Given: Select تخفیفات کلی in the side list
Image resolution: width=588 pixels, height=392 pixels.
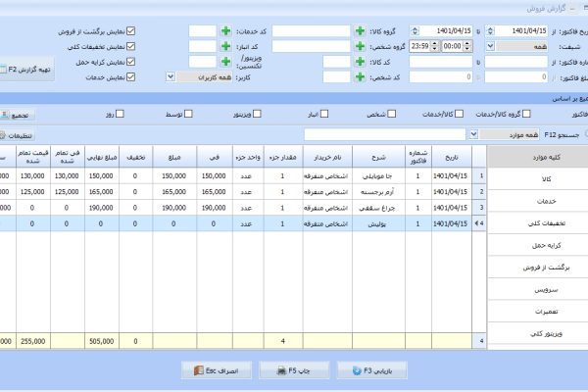Looking at the screenshot, I should click(x=538, y=223).
